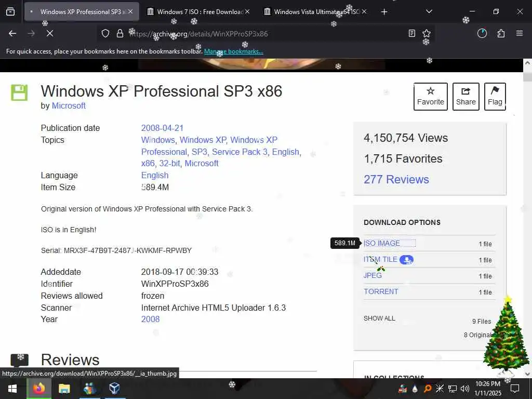Click the Reviews section speech icon

tap(19, 361)
